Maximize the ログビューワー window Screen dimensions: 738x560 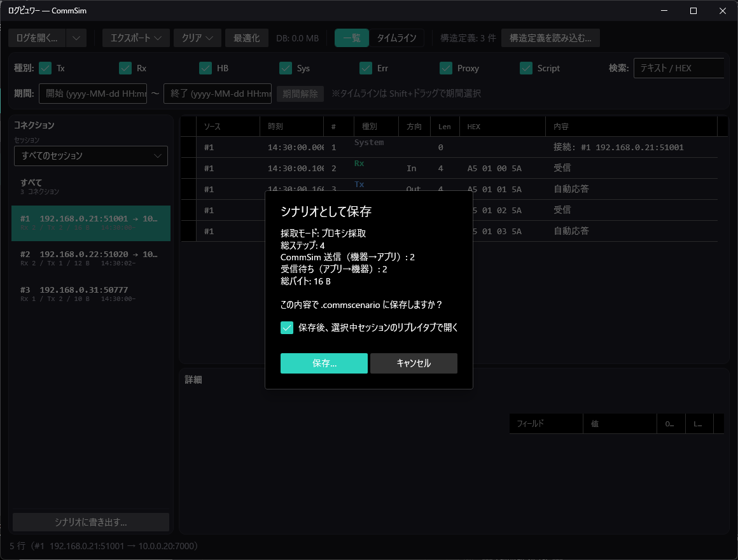693,10
